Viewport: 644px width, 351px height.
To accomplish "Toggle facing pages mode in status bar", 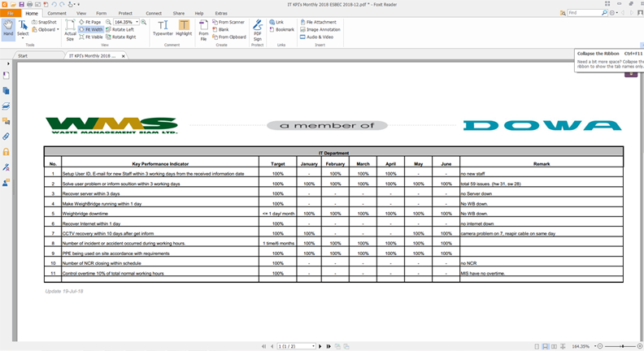I will click(x=554, y=346).
